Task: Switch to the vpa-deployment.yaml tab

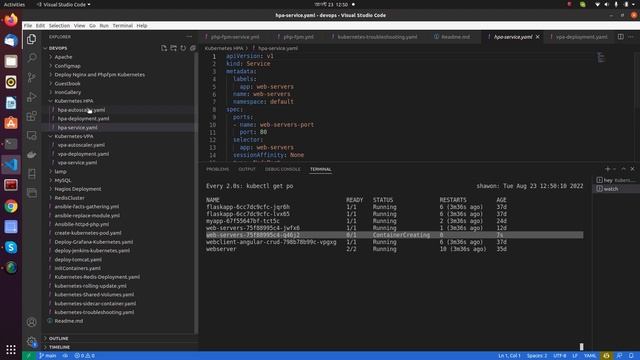Action: coord(581,37)
